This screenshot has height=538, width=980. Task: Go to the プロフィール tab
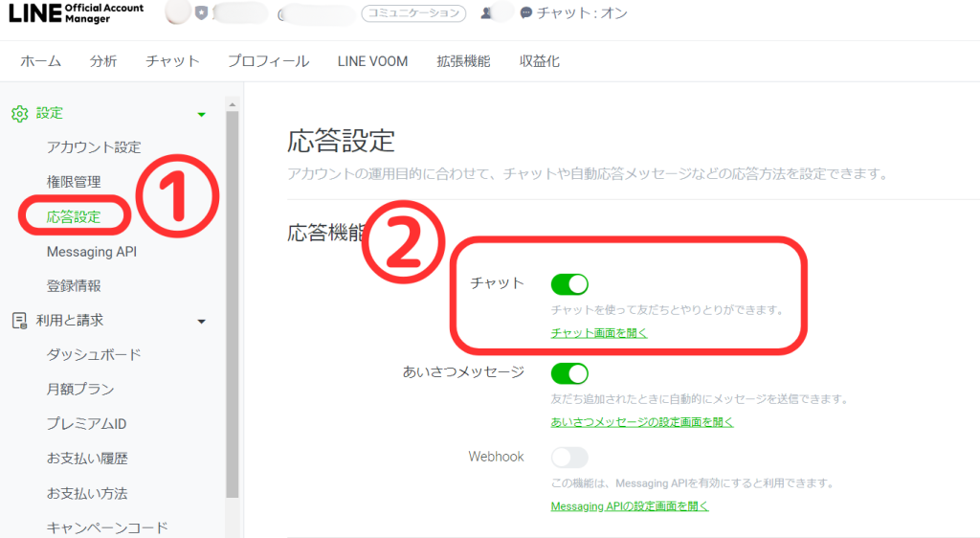coord(268,61)
